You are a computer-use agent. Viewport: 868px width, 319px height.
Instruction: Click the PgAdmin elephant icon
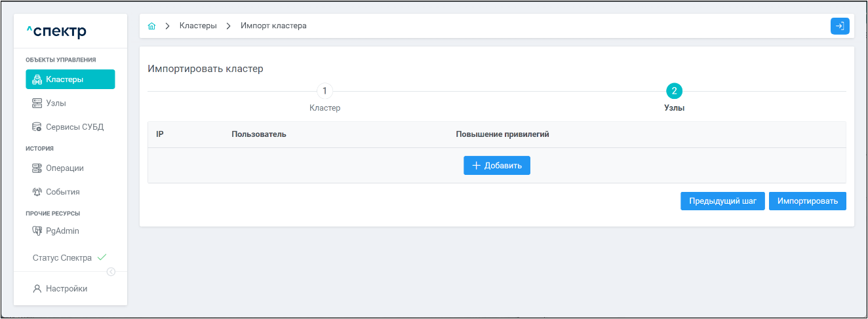[x=37, y=231]
